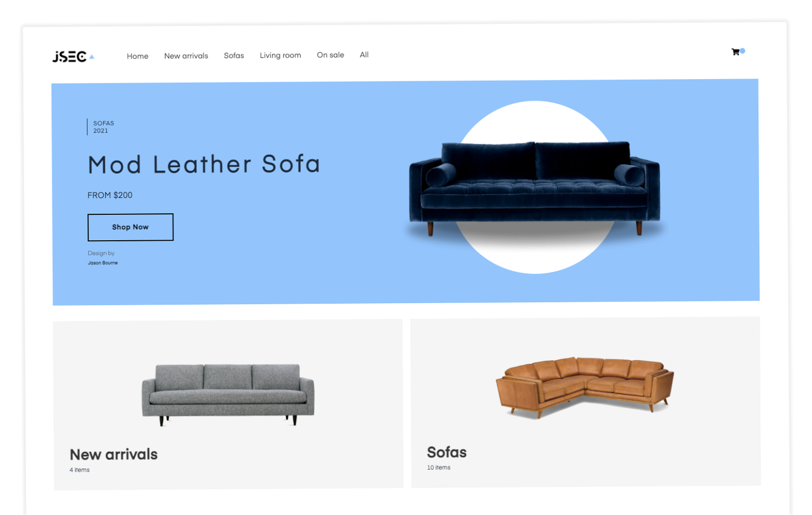Click the SOFAS 2021 label
This screenshot has height=515, width=812.
[x=104, y=127]
